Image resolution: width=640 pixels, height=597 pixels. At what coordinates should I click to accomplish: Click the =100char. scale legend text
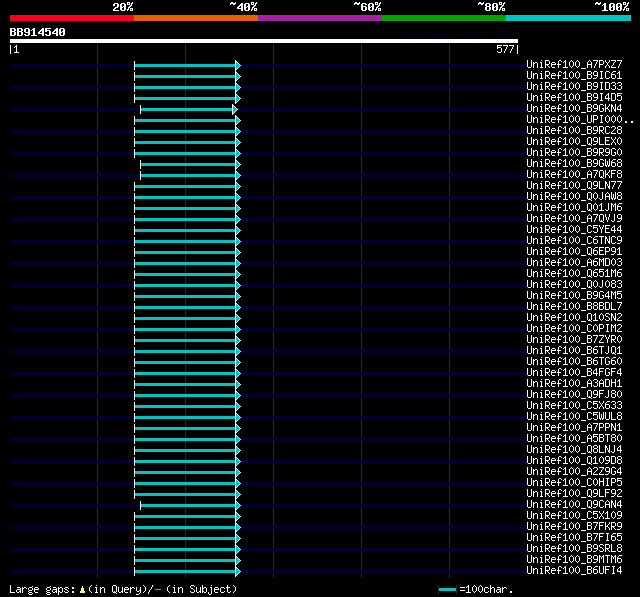[x=486, y=590]
